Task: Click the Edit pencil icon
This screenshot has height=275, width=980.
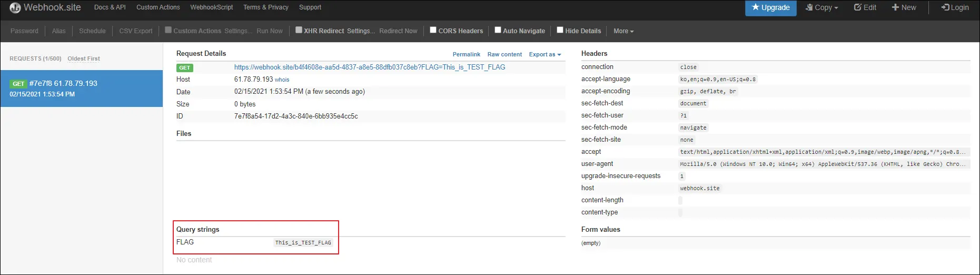Action: 858,7
